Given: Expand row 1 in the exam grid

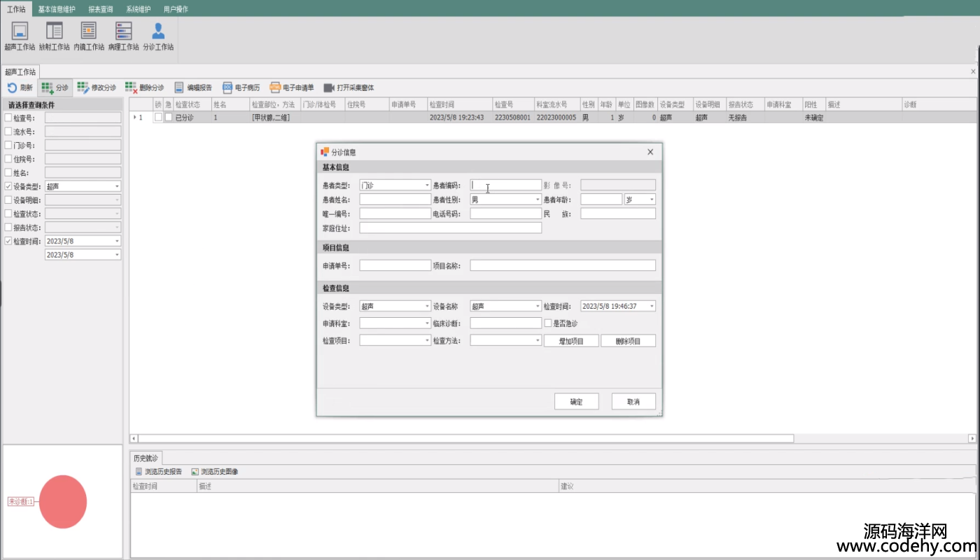Looking at the screenshot, I should coord(134,118).
